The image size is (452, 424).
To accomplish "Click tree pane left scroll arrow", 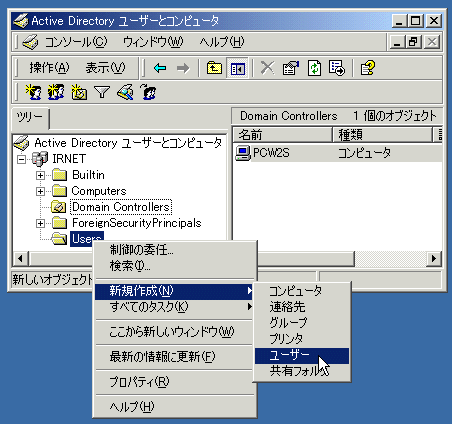I will [21, 258].
